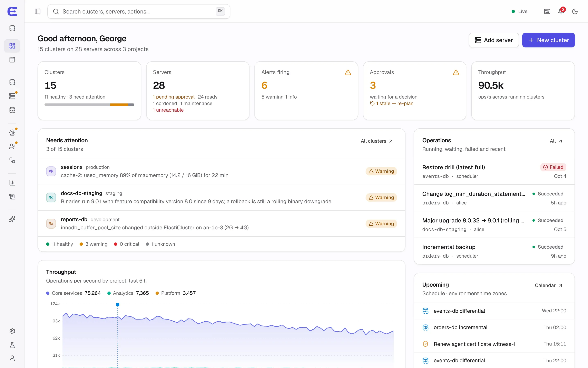
Task: Click the cluster health progress bar
Action: pyautogui.click(x=89, y=105)
